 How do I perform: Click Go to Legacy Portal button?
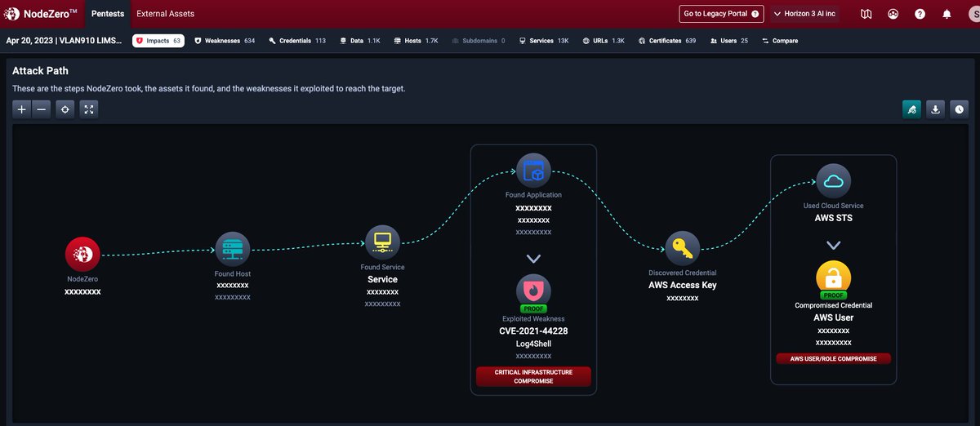click(x=721, y=14)
